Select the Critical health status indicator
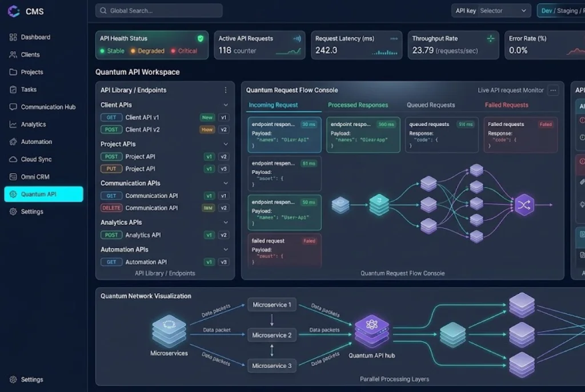 click(x=185, y=51)
